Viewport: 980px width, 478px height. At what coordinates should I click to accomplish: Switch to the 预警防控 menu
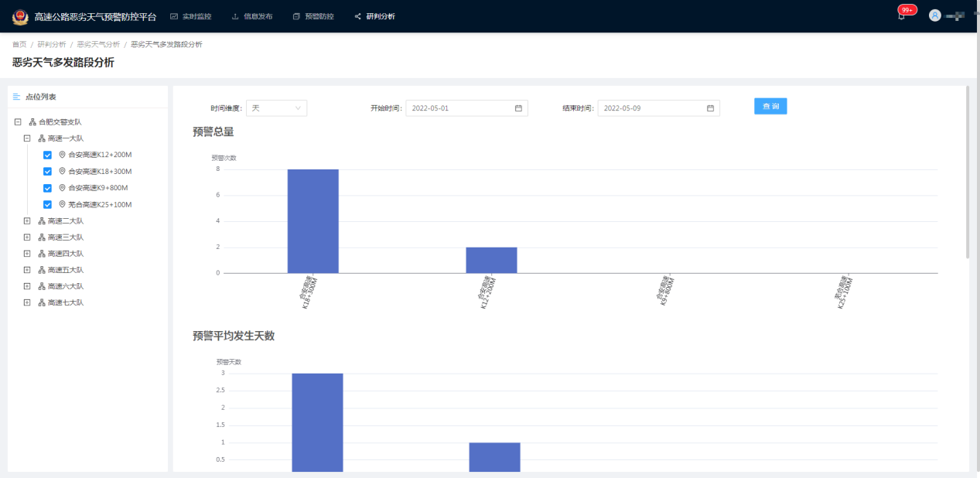click(313, 16)
